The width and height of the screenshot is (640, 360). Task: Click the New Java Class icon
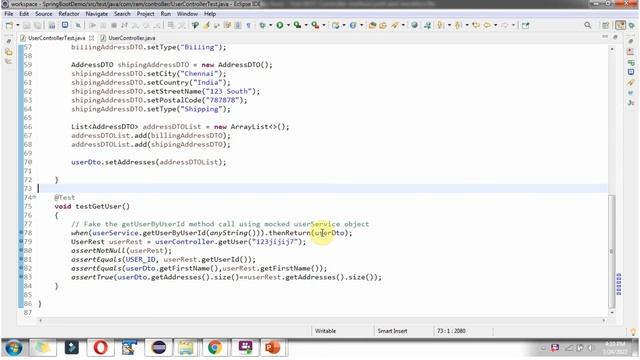(353, 25)
